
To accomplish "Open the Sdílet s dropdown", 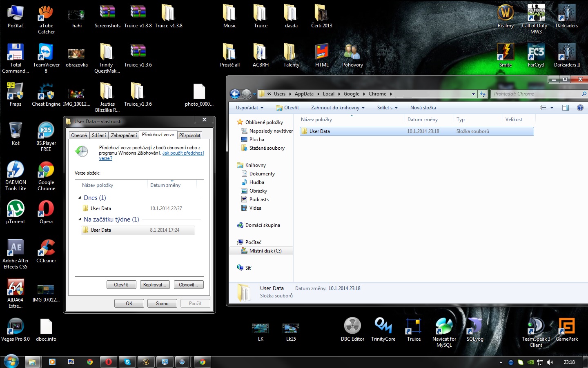I will click(x=388, y=108).
